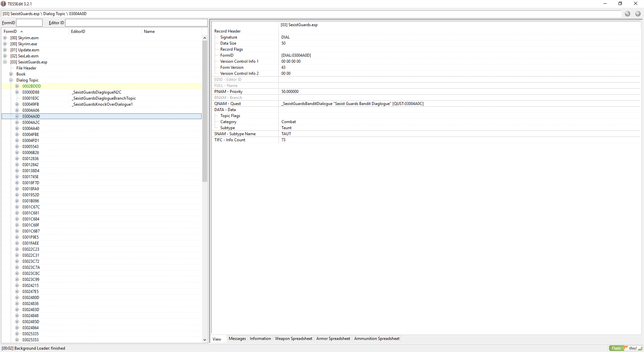Screen dimensions: 644x352
Task: Click the tree scrollbar up arrow
Action: [205, 38]
